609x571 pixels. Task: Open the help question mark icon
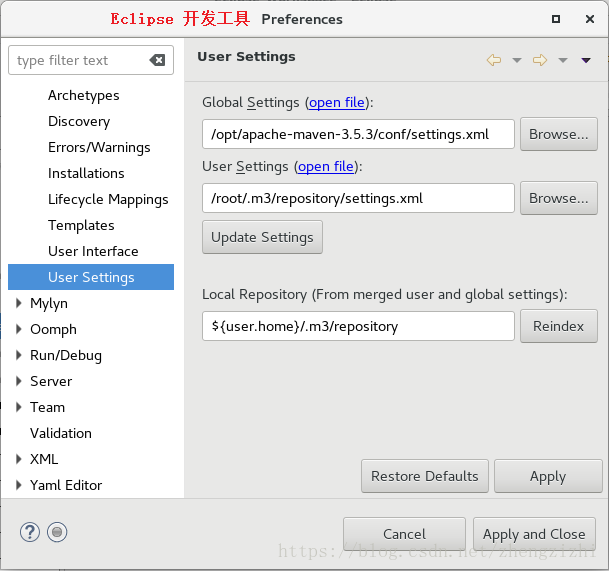pyautogui.click(x=30, y=532)
